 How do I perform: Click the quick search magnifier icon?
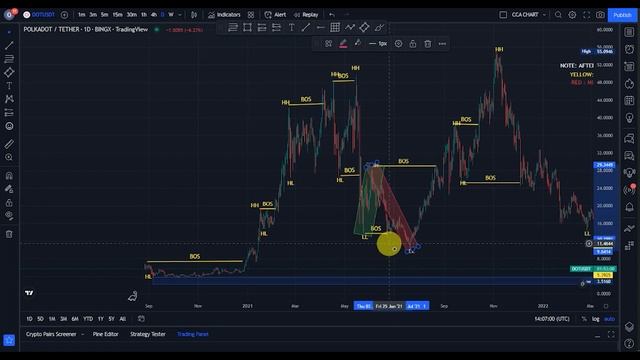pos(558,15)
